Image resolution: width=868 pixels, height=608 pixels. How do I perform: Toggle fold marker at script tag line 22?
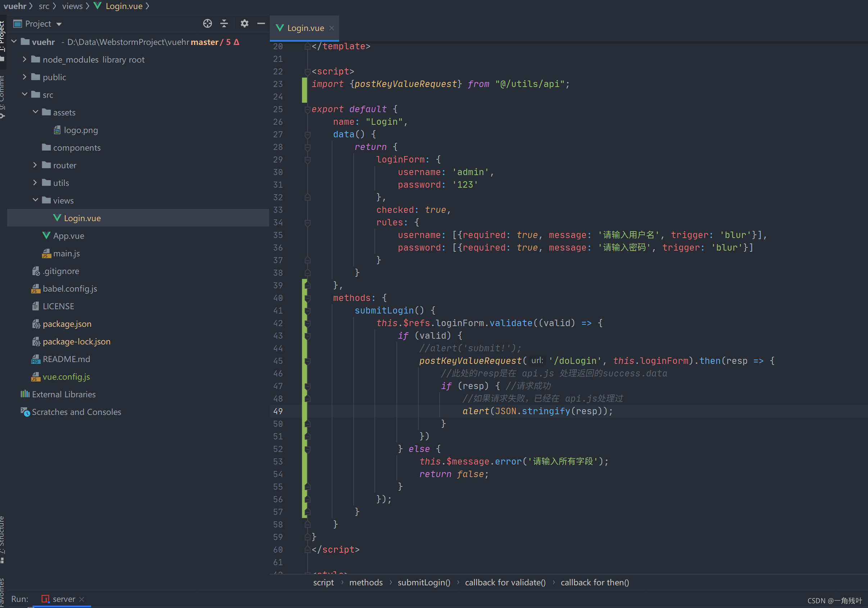coord(307,72)
